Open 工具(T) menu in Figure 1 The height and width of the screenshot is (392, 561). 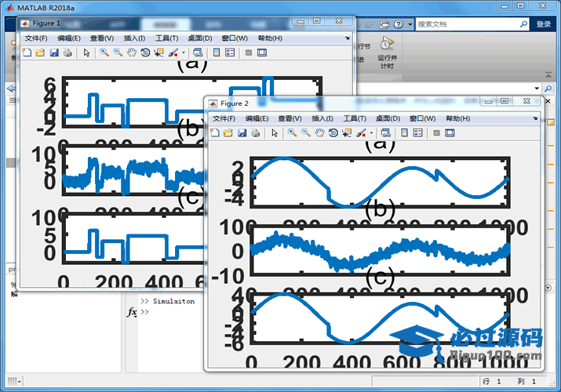pyautogui.click(x=166, y=38)
